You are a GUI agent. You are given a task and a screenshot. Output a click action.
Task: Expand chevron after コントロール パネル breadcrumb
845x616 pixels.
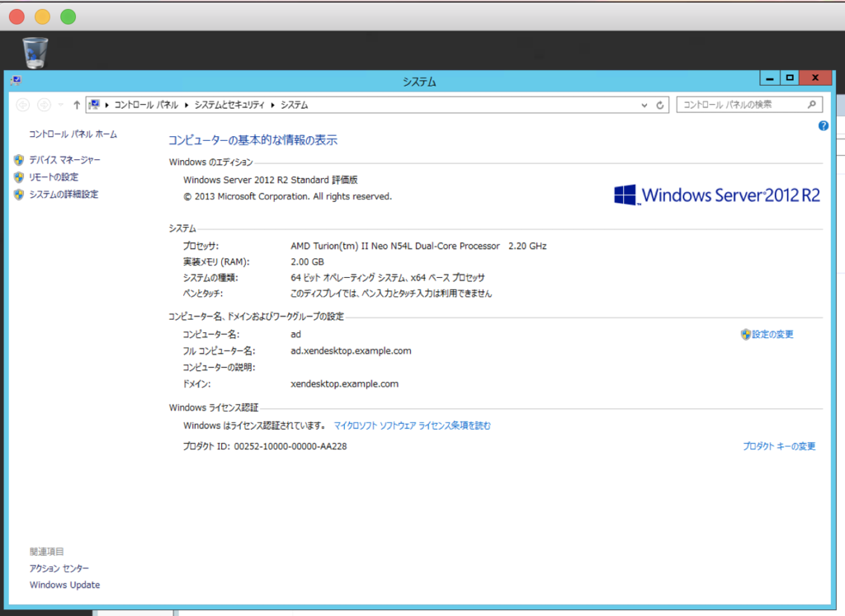tap(186, 105)
